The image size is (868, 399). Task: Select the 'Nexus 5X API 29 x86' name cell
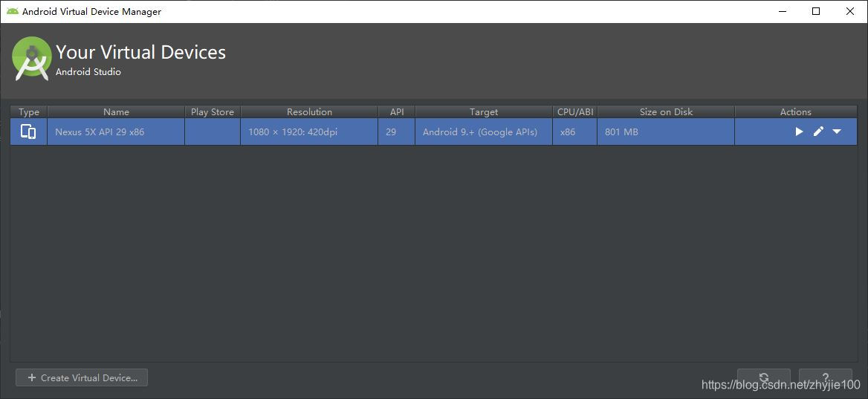point(116,132)
